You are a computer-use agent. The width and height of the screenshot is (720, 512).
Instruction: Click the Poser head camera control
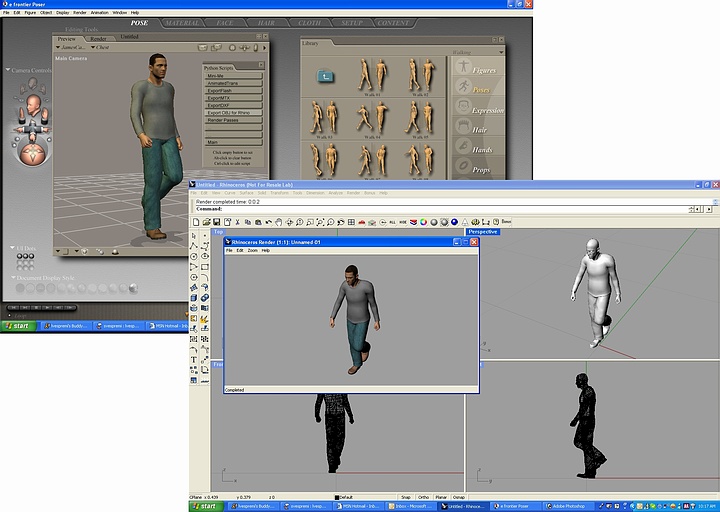[34, 105]
